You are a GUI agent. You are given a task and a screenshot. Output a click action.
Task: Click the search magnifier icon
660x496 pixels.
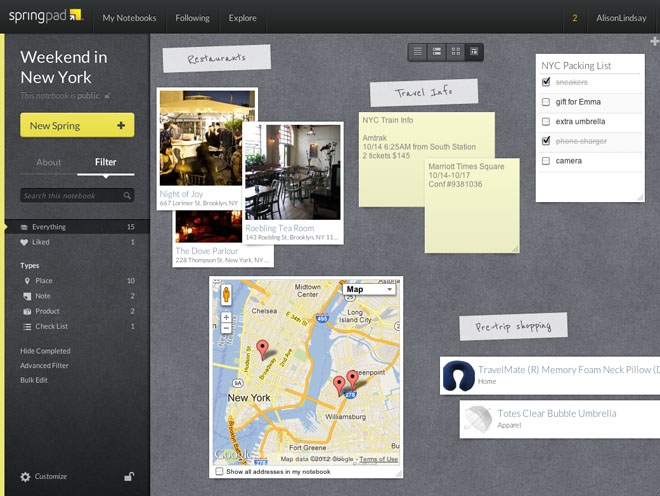127,196
